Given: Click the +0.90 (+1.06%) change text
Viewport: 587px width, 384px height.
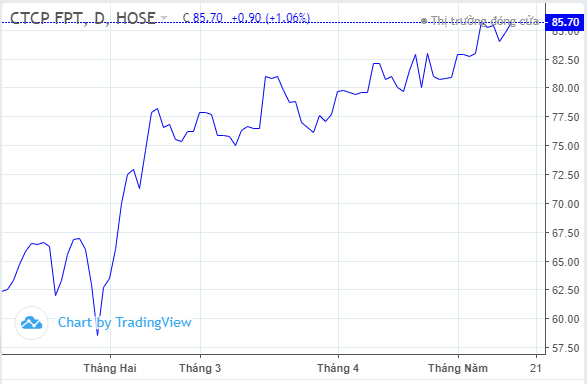Looking at the screenshot, I should (x=271, y=18).
